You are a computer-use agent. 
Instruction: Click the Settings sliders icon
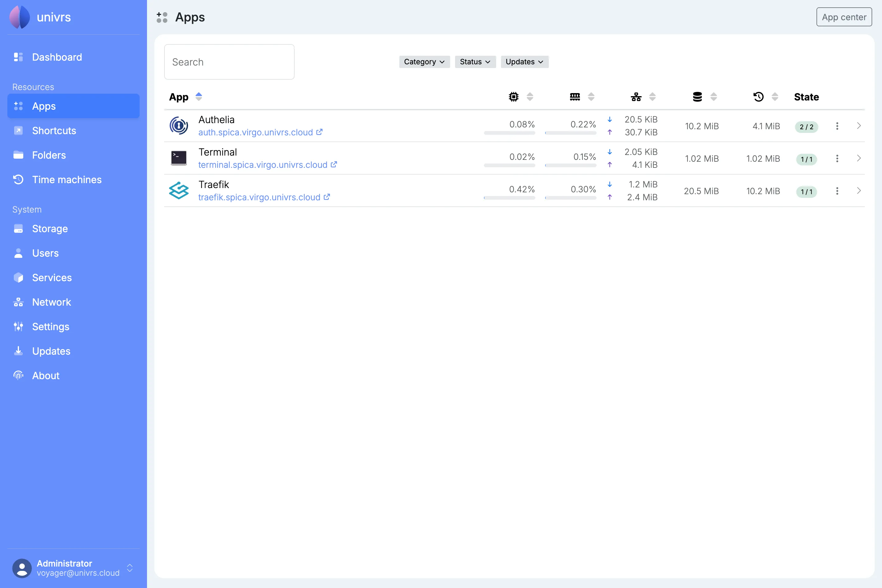pos(18,327)
